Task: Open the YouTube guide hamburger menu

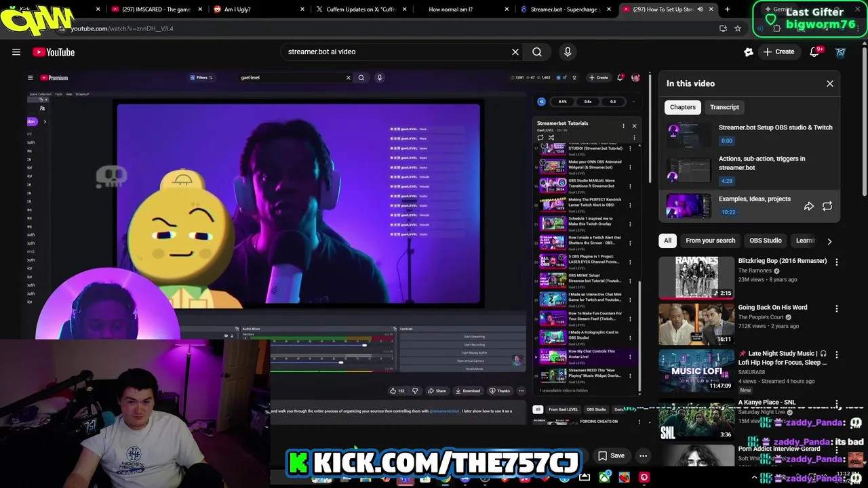Action: point(16,52)
